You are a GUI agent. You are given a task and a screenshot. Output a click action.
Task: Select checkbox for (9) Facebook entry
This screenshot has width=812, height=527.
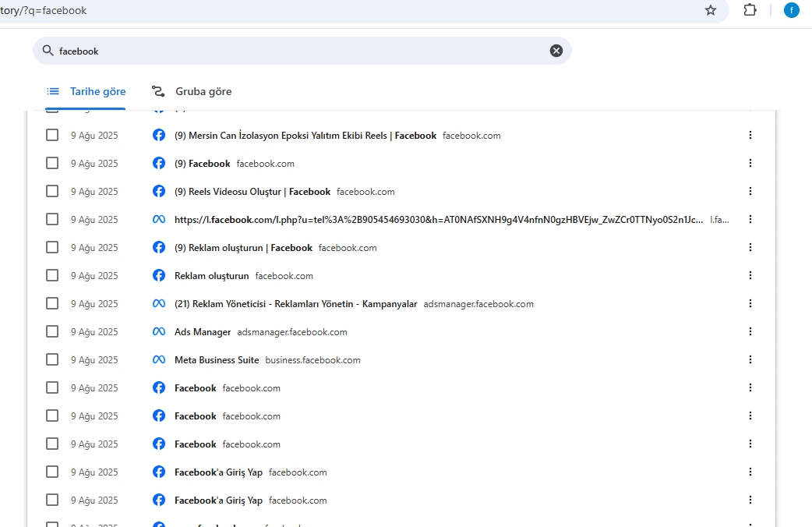point(52,163)
